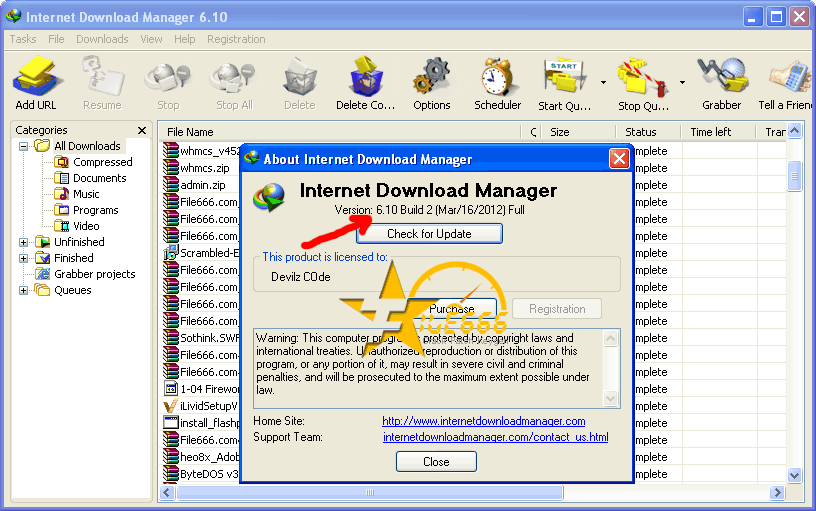Close the Categories panel
This screenshot has width=816, height=511.
click(x=142, y=130)
